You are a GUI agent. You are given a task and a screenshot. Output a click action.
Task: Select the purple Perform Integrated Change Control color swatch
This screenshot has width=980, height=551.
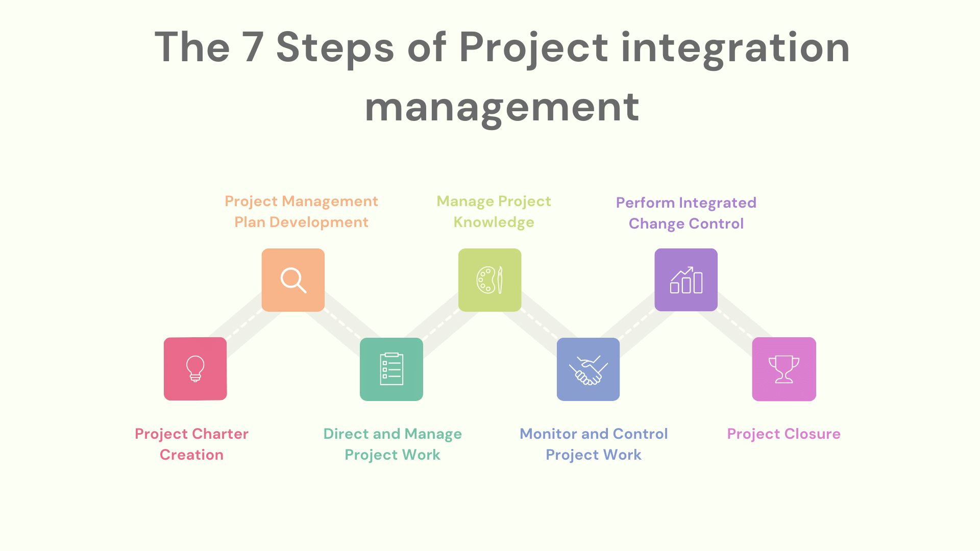[687, 280]
